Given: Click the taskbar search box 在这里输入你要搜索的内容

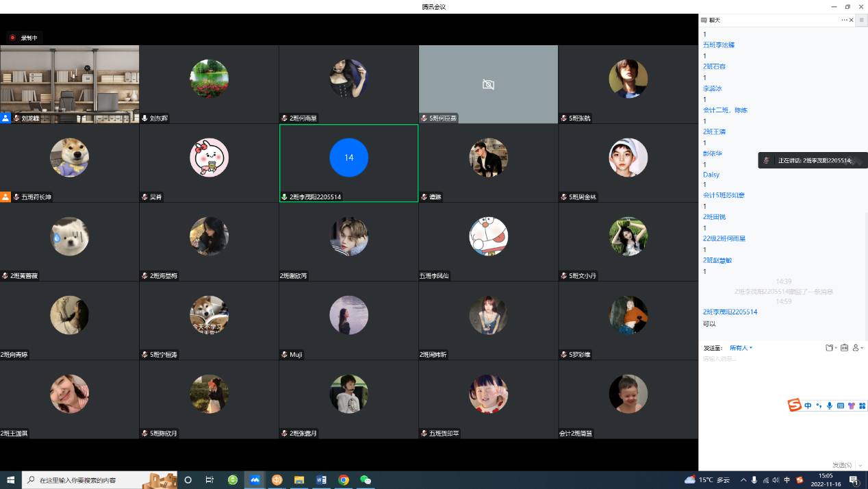Looking at the screenshot, I should [x=100, y=480].
